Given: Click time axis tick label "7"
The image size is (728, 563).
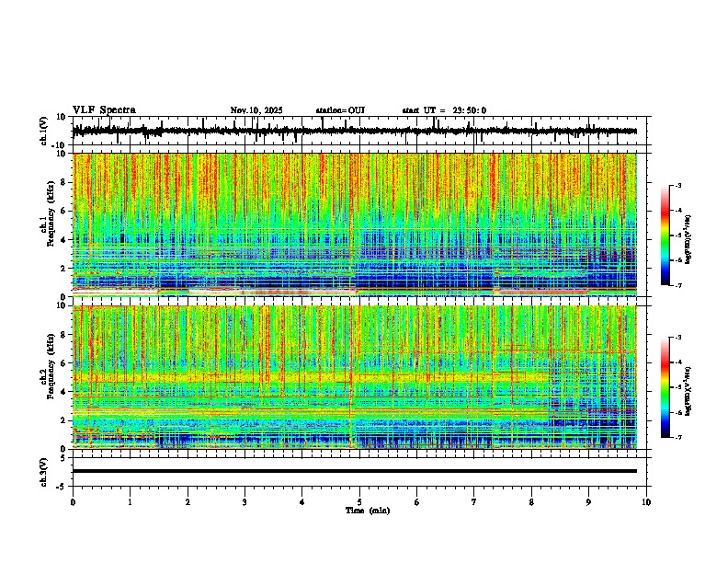Looking at the screenshot, I should [474, 502].
